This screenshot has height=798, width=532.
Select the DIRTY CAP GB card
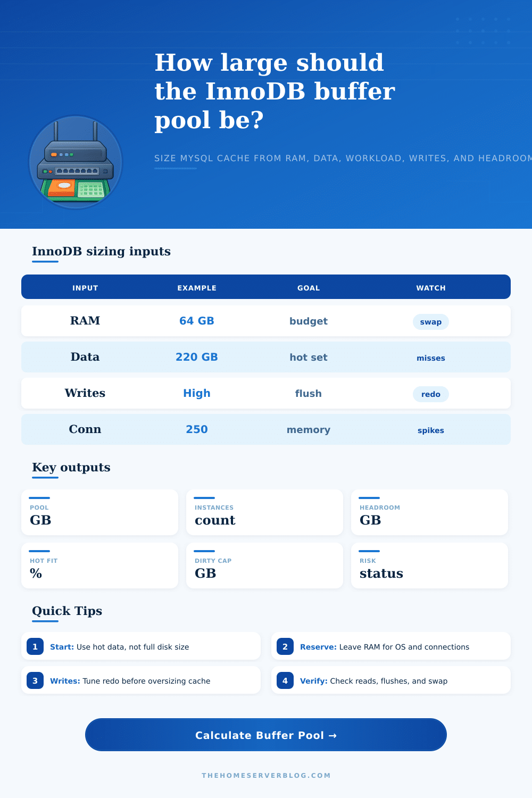pyautogui.click(x=264, y=566)
